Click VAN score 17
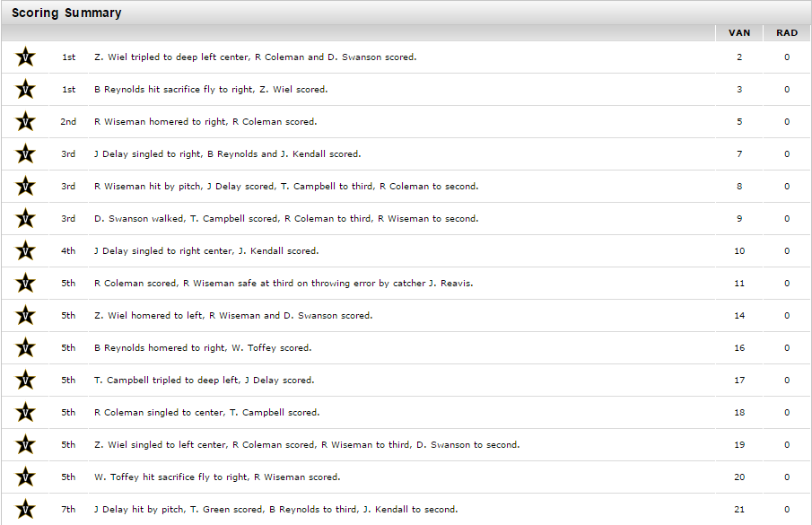 (739, 380)
